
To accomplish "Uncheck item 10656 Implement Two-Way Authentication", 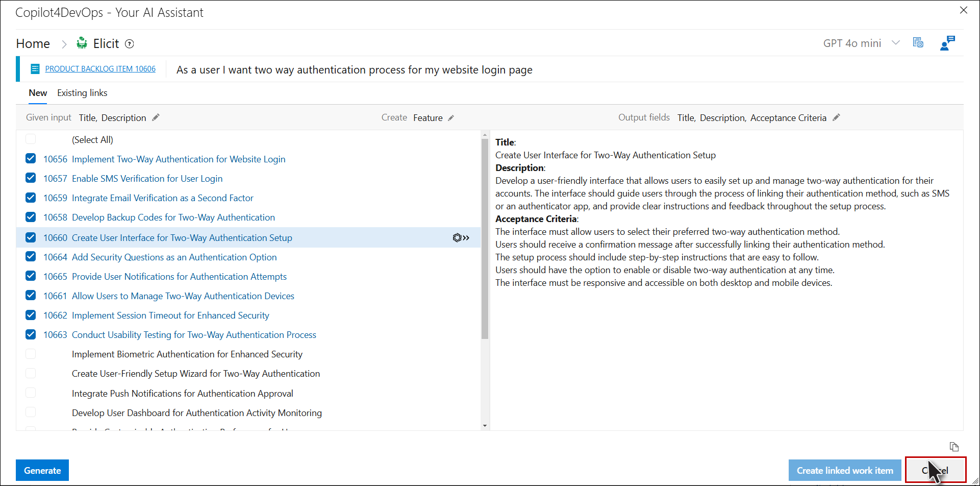I will (x=31, y=158).
